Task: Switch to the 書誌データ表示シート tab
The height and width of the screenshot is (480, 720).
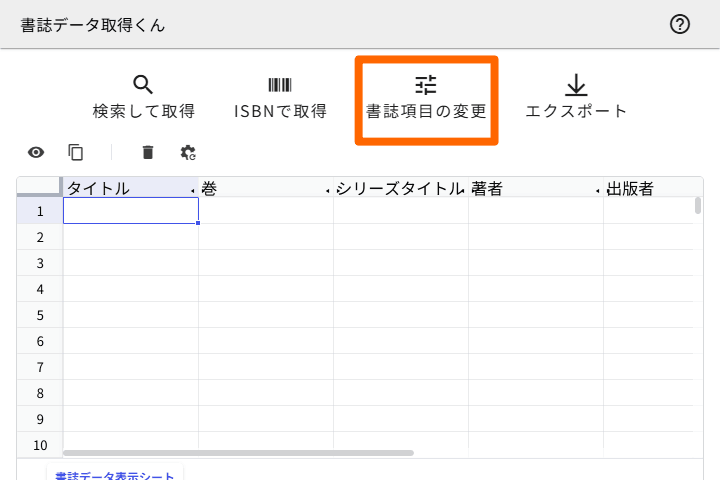Action: point(115,476)
